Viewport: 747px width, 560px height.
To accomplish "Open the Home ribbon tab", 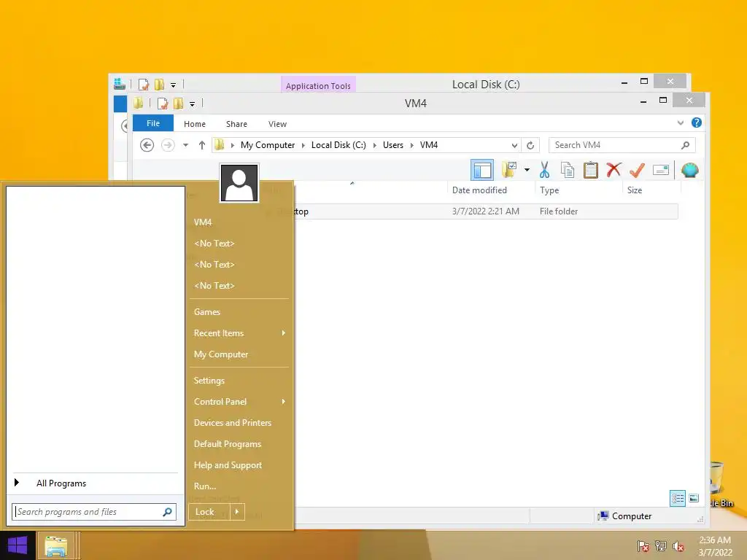I will click(x=194, y=124).
